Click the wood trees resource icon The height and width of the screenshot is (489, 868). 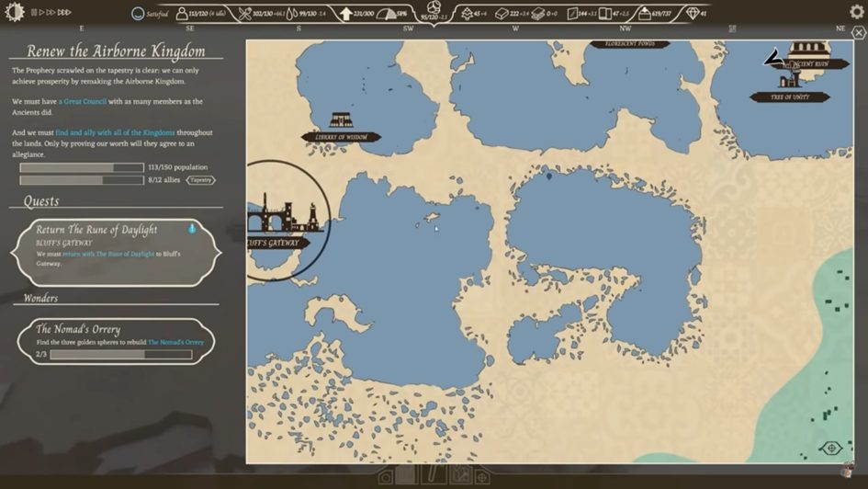pyautogui.click(x=467, y=13)
